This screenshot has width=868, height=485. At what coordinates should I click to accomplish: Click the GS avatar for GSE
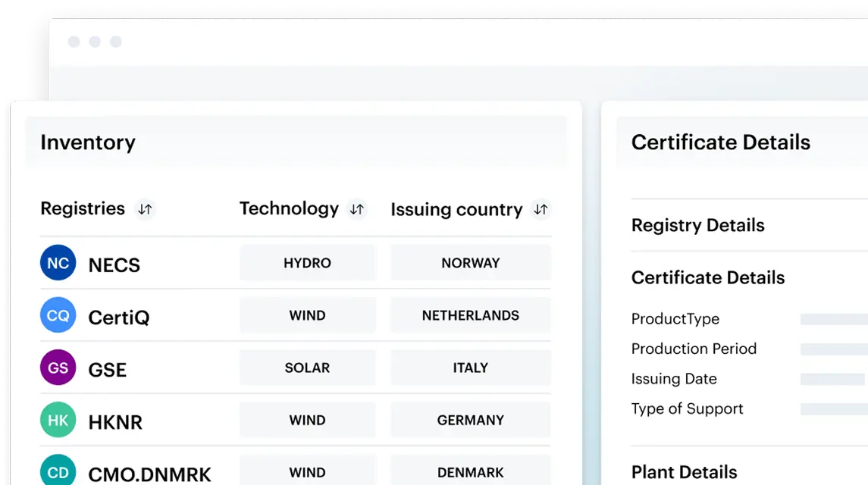(58, 367)
